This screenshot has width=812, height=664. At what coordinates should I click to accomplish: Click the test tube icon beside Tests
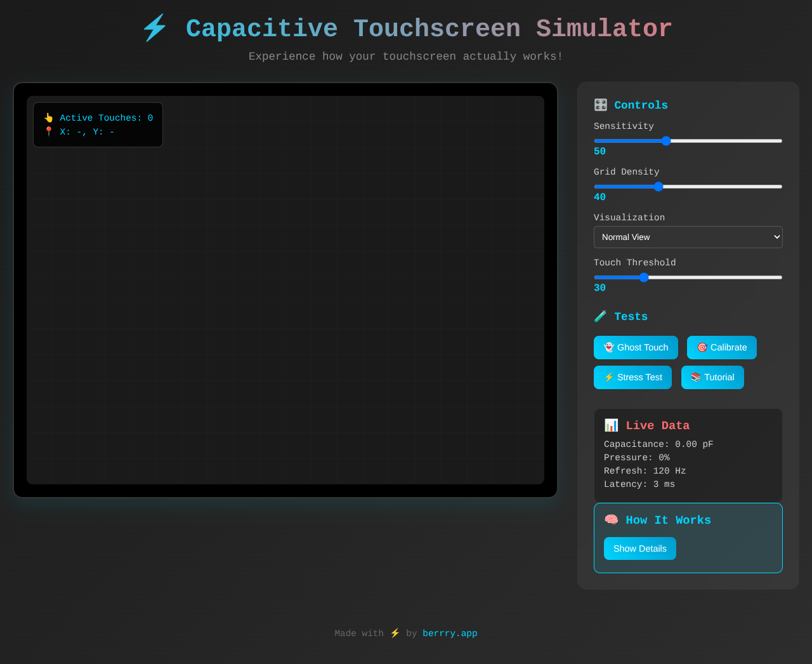[601, 315]
